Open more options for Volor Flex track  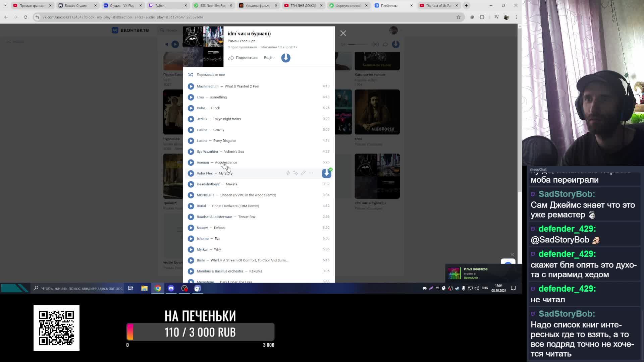click(311, 173)
